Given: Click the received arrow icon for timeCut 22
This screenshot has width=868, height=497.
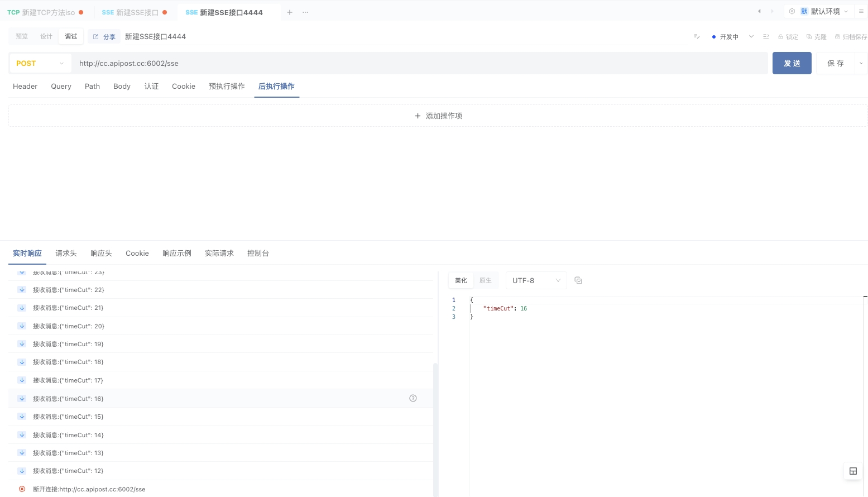Looking at the screenshot, I should [22, 289].
